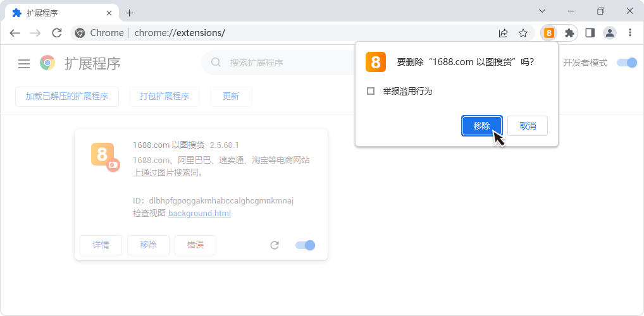Screen dimensions: 644x316
Task: Click the extension description text
Action: [221, 167]
